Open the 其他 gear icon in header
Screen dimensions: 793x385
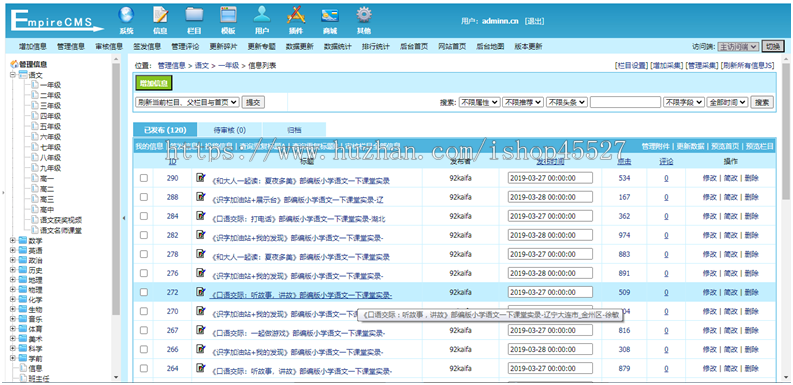pyautogui.click(x=364, y=15)
